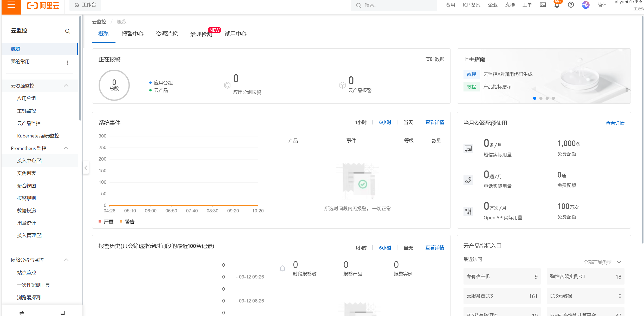This screenshot has width=644, height=316.
Task: Select third carousel dot in 上手指南
Action: (547, 98)
